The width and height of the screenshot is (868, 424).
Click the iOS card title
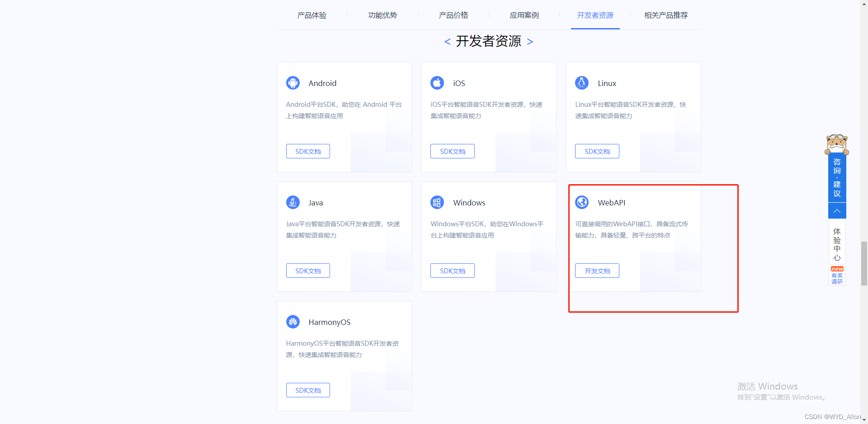coord(459,83)
